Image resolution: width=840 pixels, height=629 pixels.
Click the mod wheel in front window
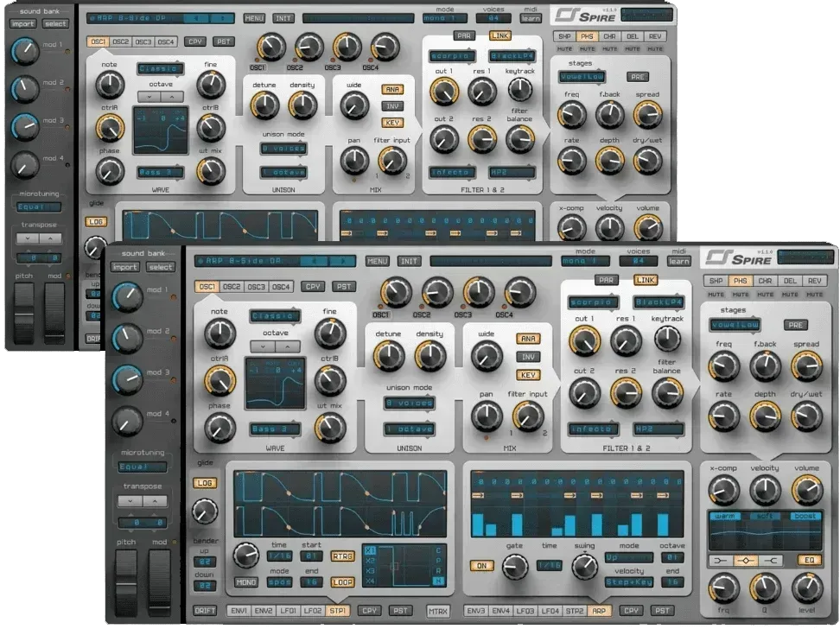point(160,584)
